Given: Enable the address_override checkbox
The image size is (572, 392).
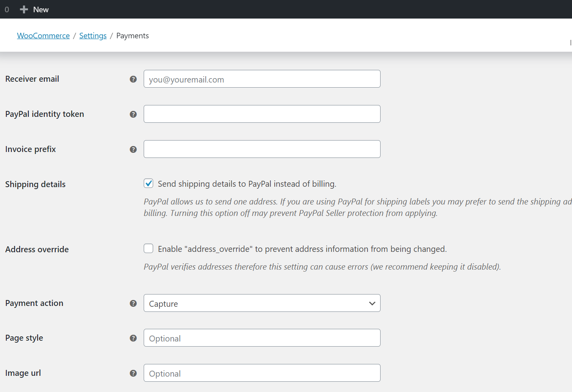Looking at the screenshot, I should [148, 248].
